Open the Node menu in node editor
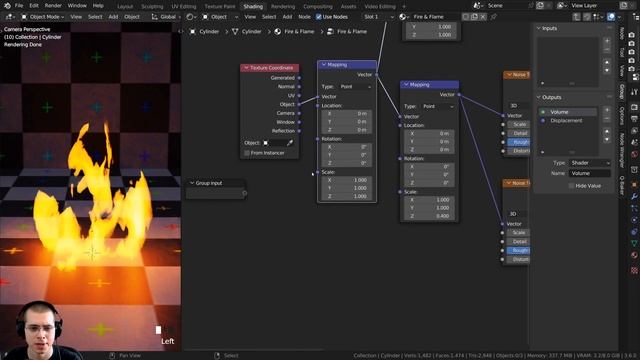 [x=304, y=17]
